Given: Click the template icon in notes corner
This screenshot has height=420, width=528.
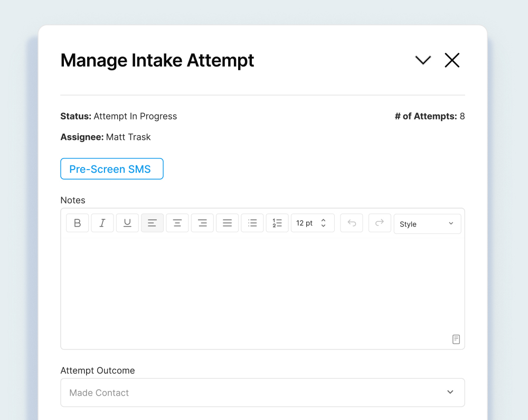Looking at the screenshot, I should tap(456, 339).
